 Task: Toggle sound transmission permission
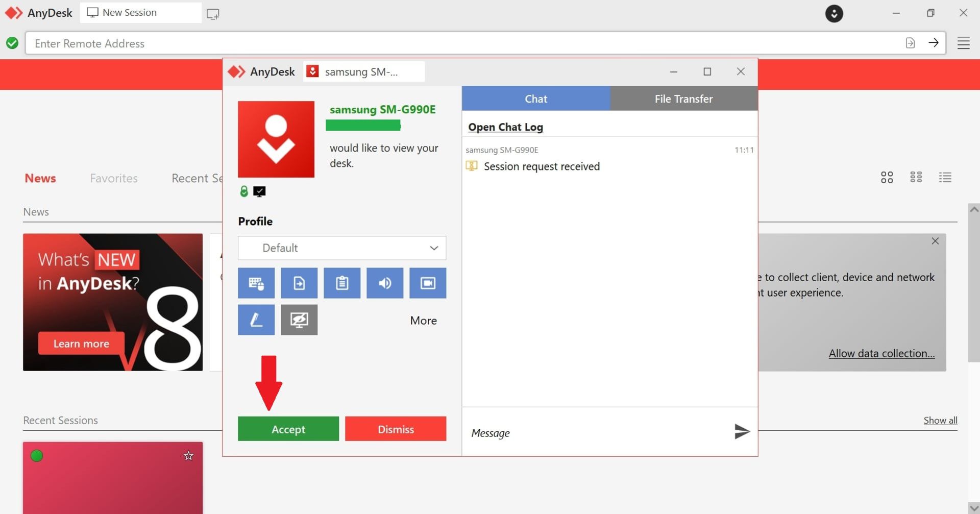pyautogui.click(x=385, y=283)
